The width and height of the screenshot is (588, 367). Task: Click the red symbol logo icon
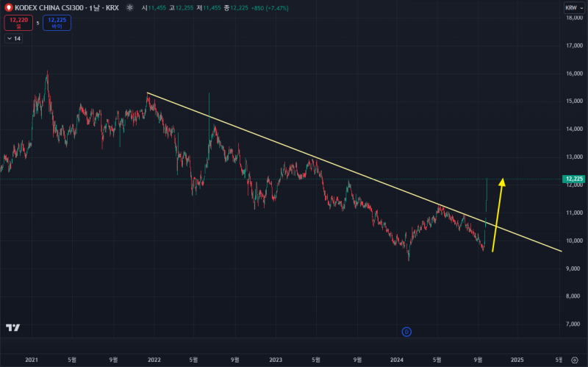click(8, 7)
